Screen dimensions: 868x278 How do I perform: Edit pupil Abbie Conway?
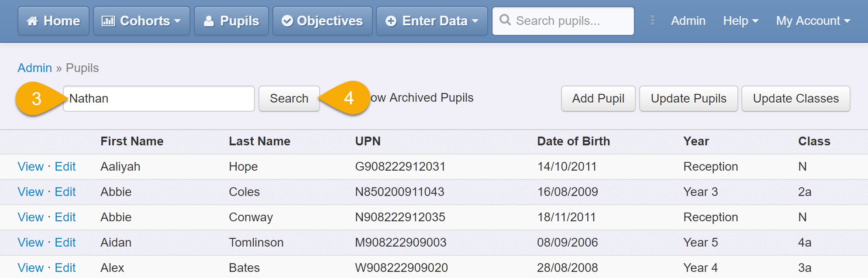point(65,217)
